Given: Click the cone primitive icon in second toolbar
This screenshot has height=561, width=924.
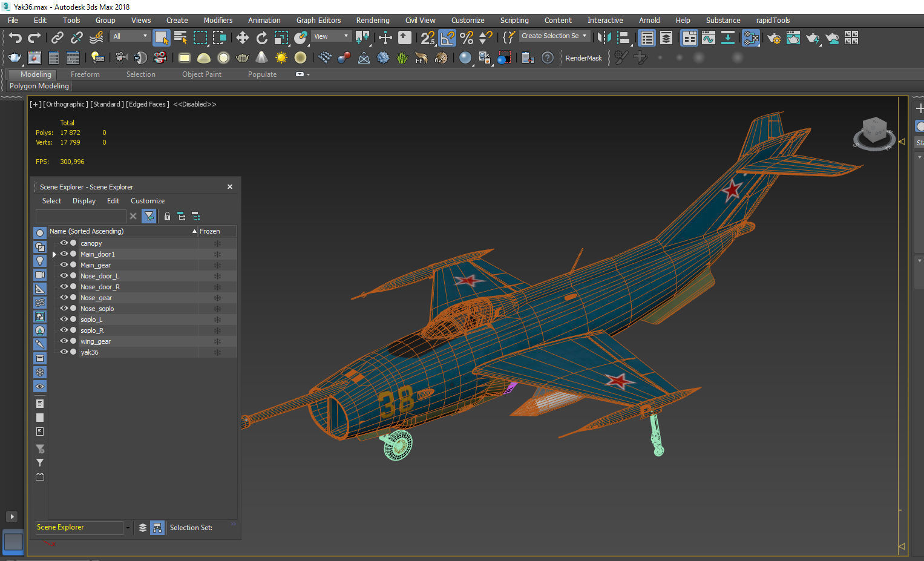Looking at the screenshot, I should pos(261,57).
